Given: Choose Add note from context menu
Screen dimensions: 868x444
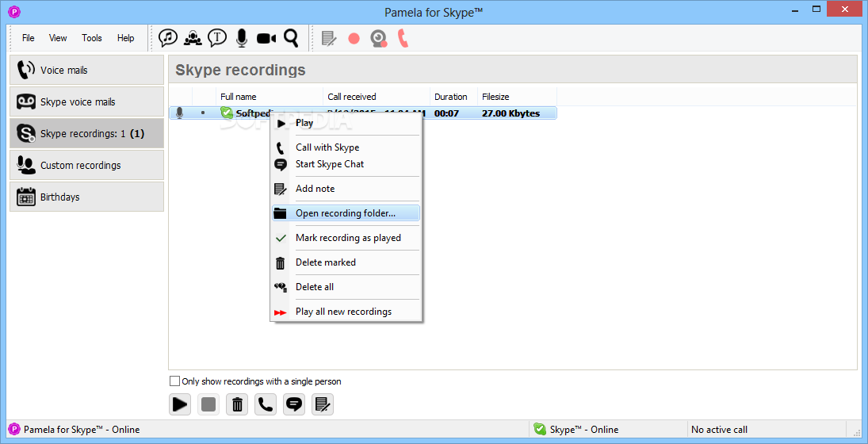Looking at the screenshot, I should coord(346,189).
